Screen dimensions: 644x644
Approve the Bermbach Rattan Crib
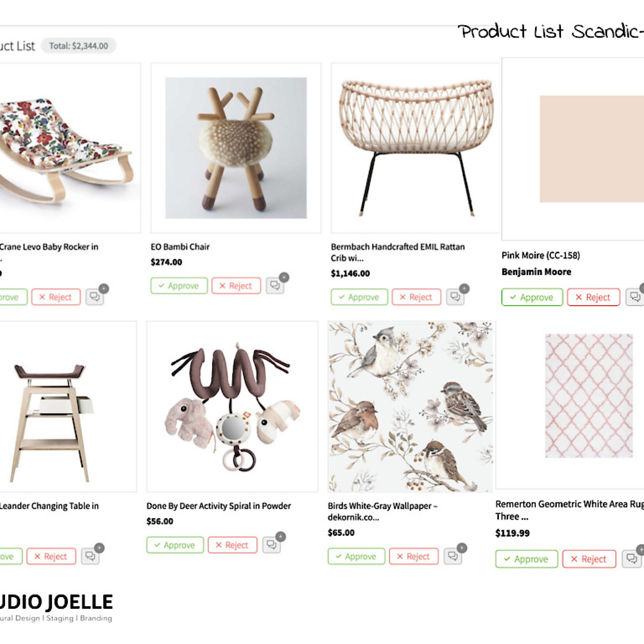coord(359,297)
